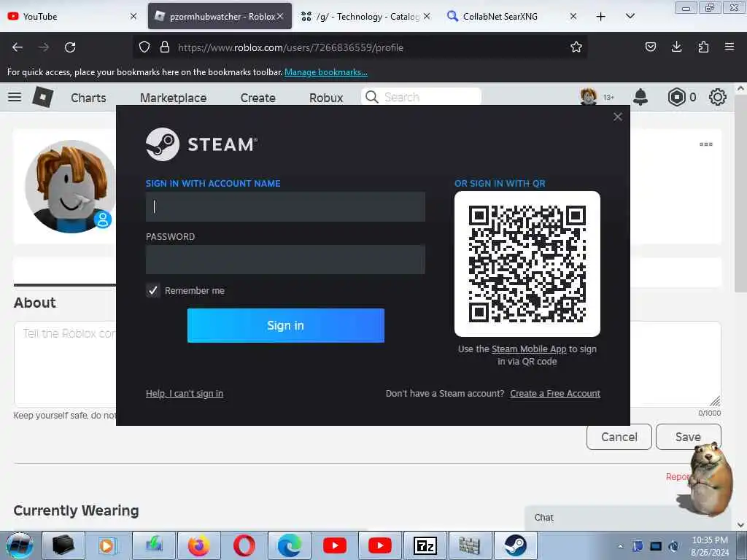The image size is (747, 560).
Task: Follow the Steam Mobile App link
Action: 529,349
